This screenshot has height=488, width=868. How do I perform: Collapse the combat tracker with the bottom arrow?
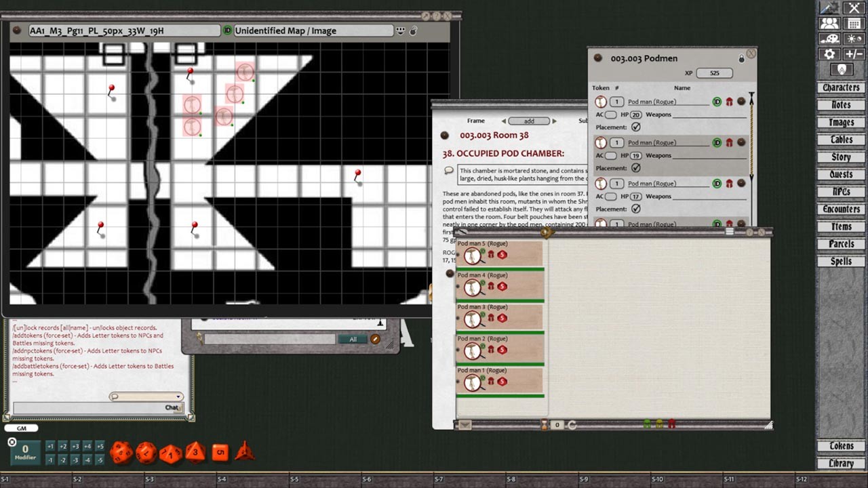click(x=465, y=425)
